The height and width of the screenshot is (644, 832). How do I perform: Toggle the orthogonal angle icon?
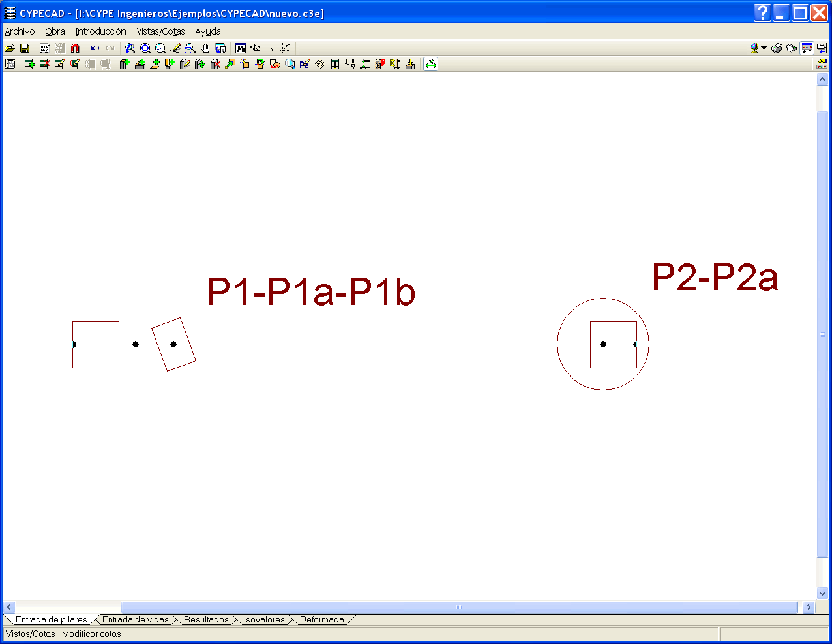(x=271, y=48)
